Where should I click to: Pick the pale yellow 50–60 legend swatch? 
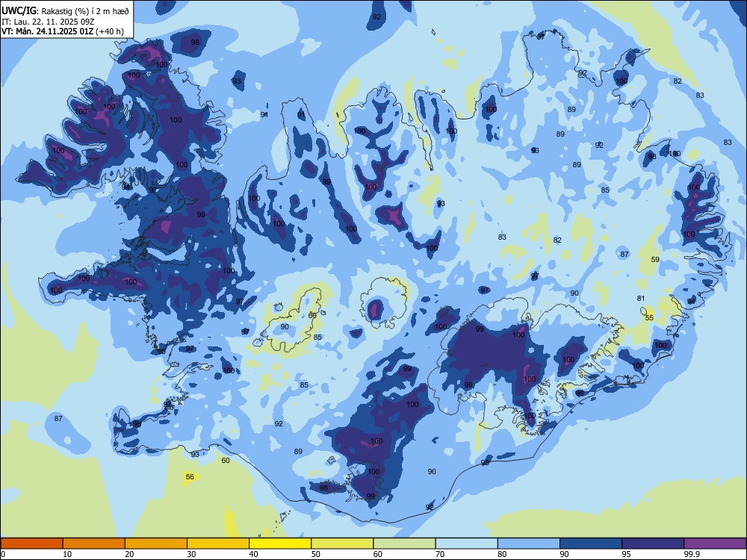pos(342,544)
